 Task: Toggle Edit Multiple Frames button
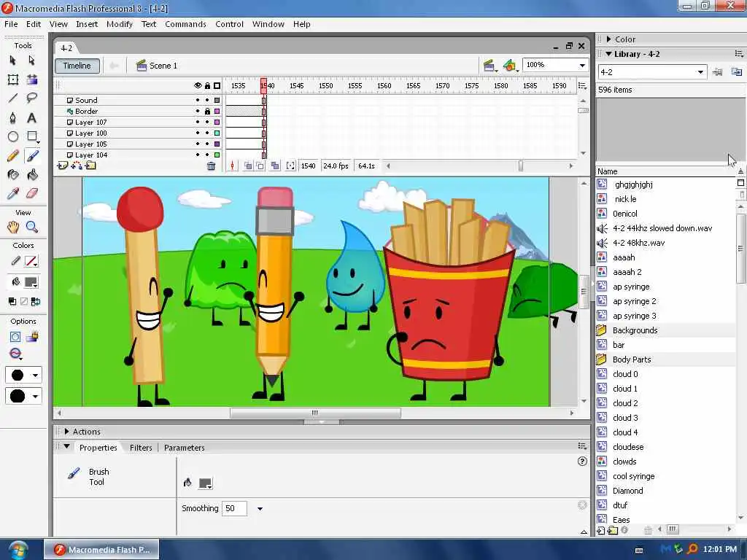pyautogui.click(x=275, y=166)
